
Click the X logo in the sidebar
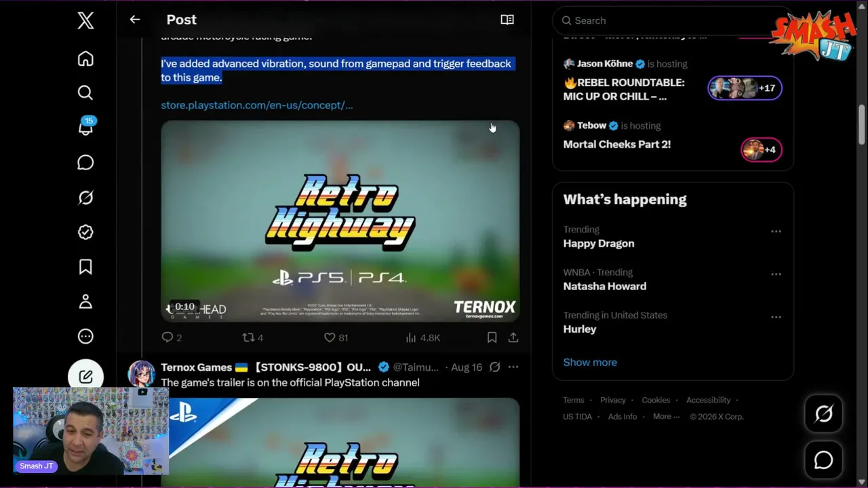[85, 20]
